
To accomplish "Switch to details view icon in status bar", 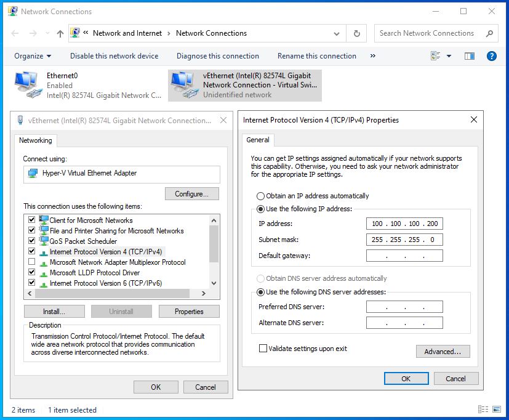I will [x=483, y=410].
